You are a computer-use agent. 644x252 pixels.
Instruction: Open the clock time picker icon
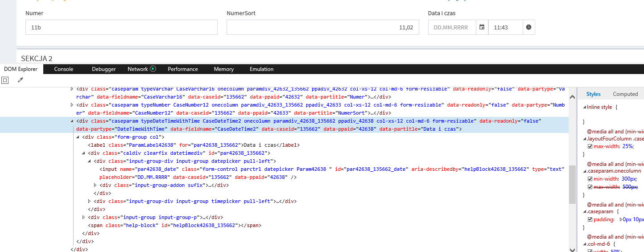tap(528, 27)
